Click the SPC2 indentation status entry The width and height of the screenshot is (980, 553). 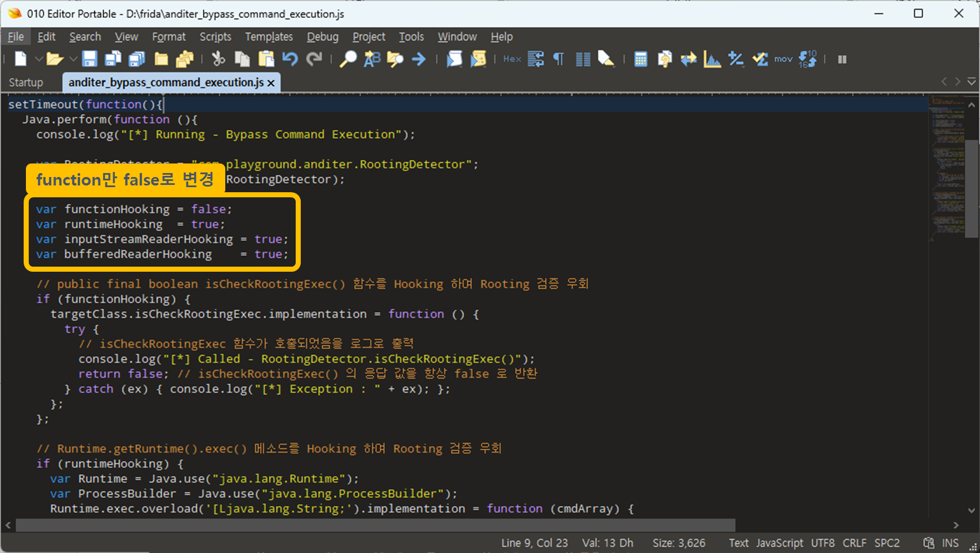pyautogui.click(x=887, y=543)
